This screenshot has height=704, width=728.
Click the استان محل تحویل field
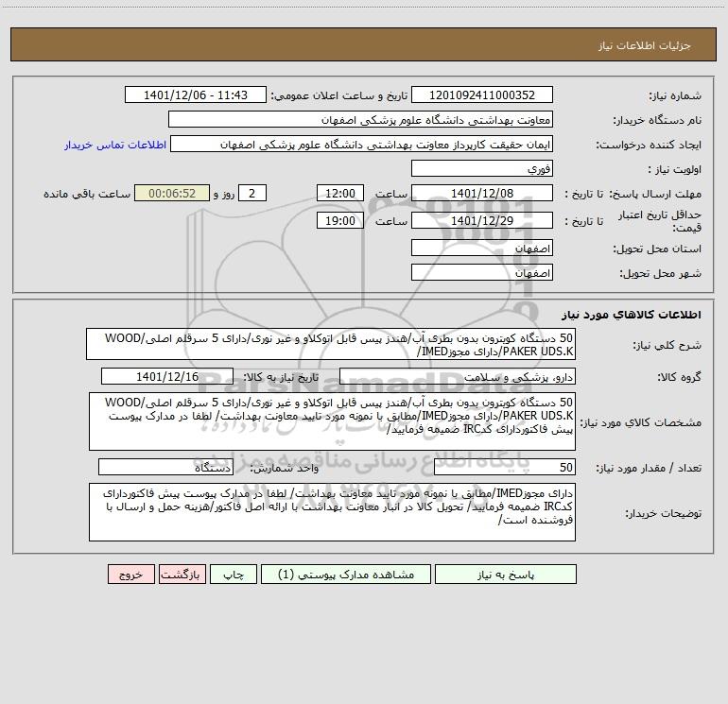(482, 248)
